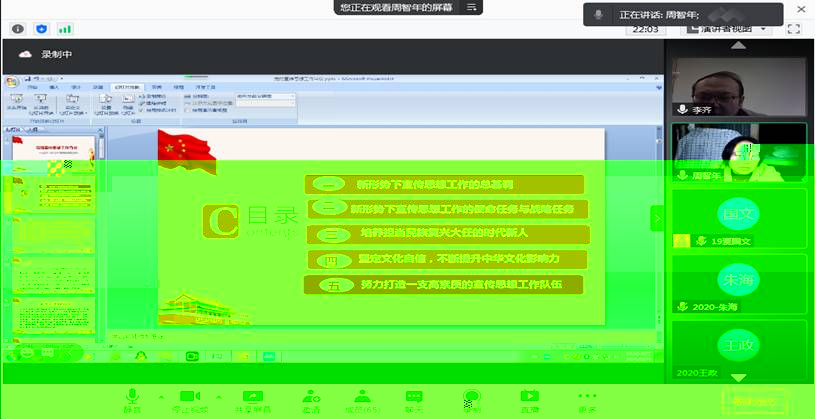
Task: Switch to PowerPoint 插入 tab
Action: tap(54, 87)
